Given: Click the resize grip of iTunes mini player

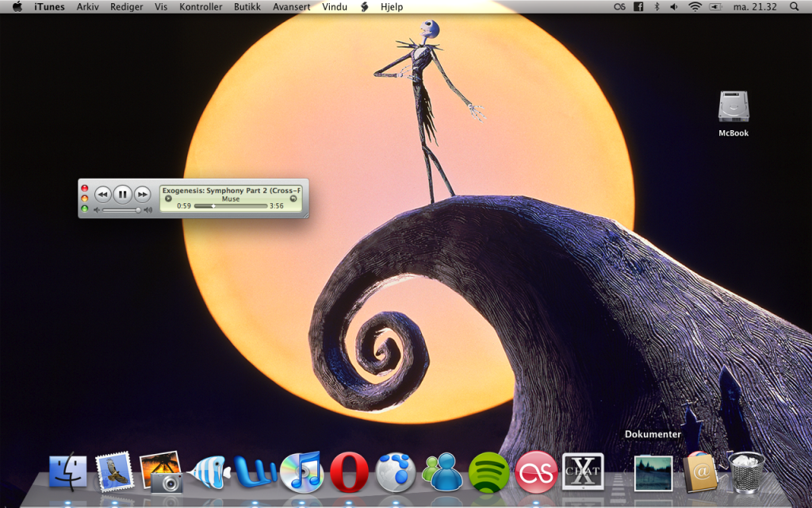Looking at the screenshot, I should 305,214.
